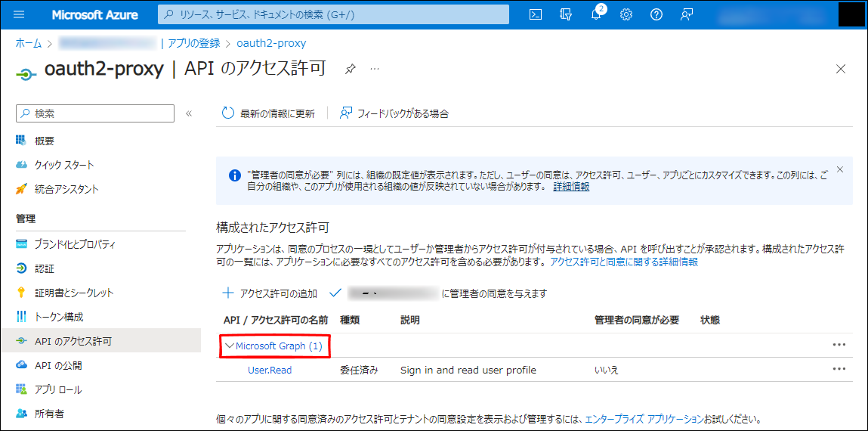This screenshot has height=431, width=868.
Task: Select 認証 in the left menu
Action: [x=45, y=268]
